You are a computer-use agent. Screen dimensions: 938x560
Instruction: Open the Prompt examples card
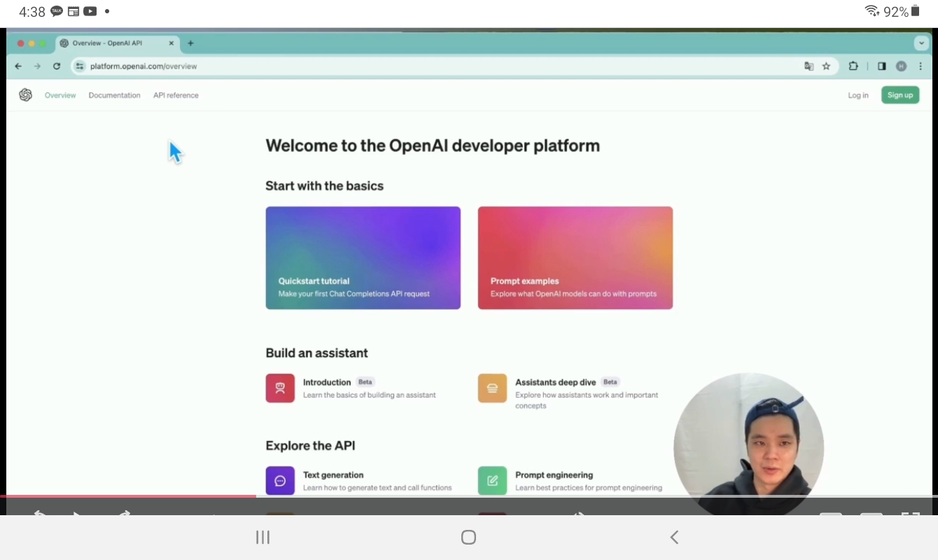click(575, 258)
